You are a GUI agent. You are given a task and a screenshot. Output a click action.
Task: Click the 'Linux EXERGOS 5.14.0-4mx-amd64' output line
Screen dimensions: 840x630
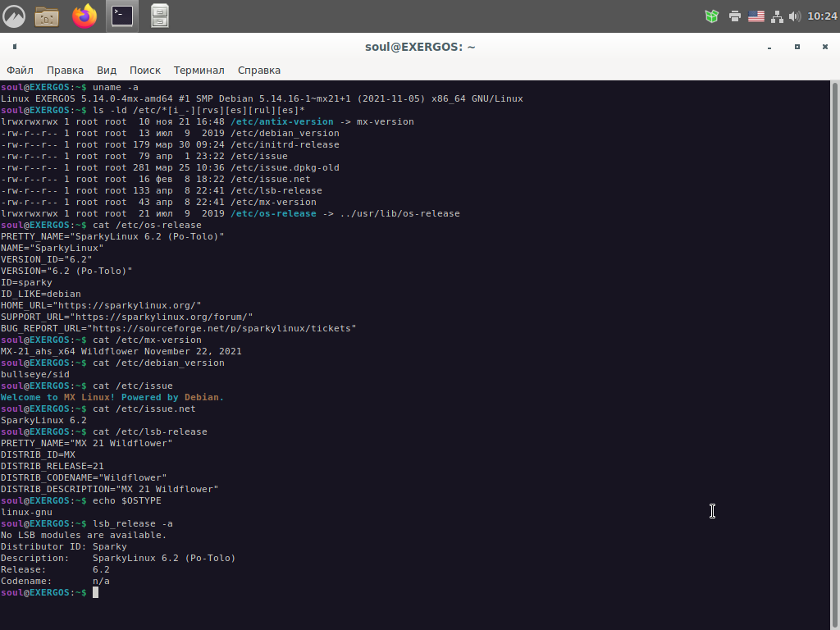click(262, 98)
